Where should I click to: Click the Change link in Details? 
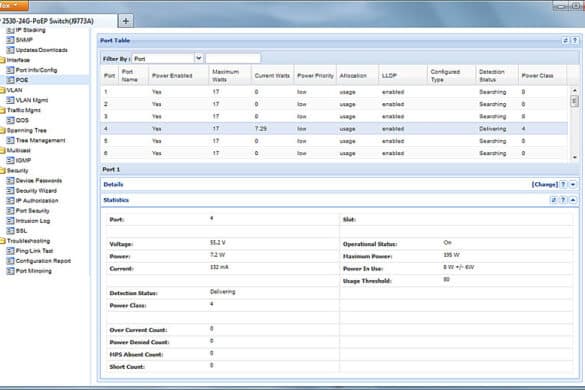(x=544, y=184)
